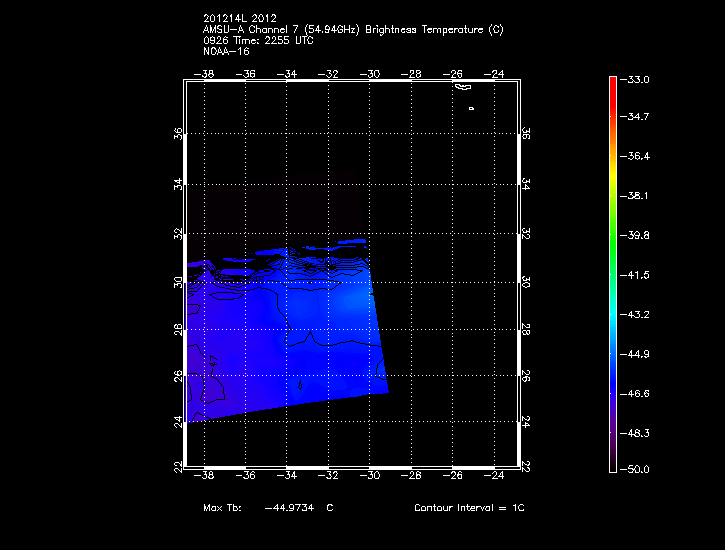The width and height of the screenshot is (725, 550).
Task: Click the -33.0 colorbar label
Action: point(637,78)
